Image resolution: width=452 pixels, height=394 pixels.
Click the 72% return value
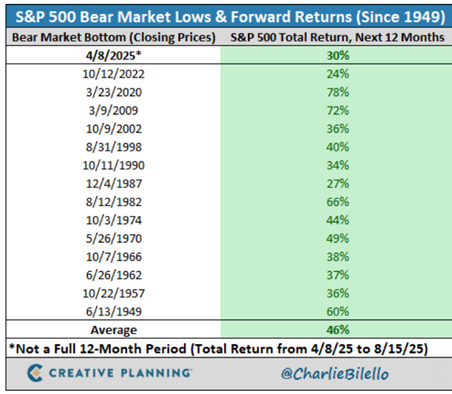(x=338, y=110)
